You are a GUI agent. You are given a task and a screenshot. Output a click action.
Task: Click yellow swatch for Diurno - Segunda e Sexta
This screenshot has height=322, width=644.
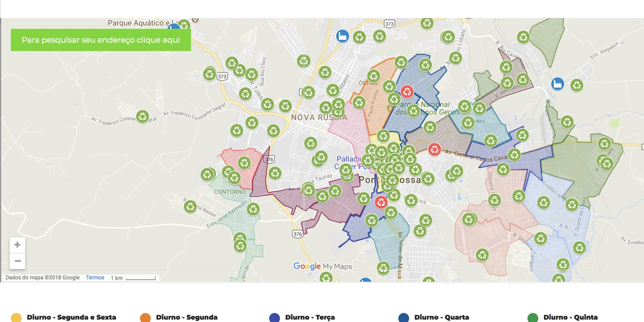16,317
